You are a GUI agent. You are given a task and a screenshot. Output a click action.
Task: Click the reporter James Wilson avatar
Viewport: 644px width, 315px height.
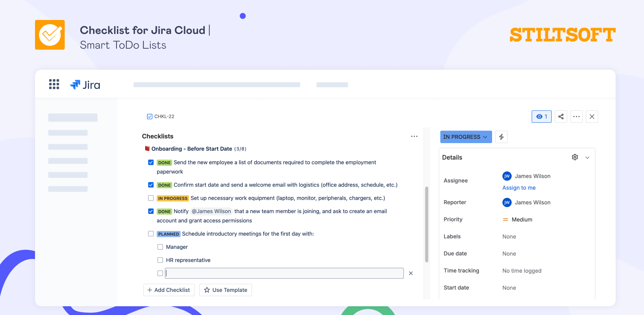(x=507, y=202)
